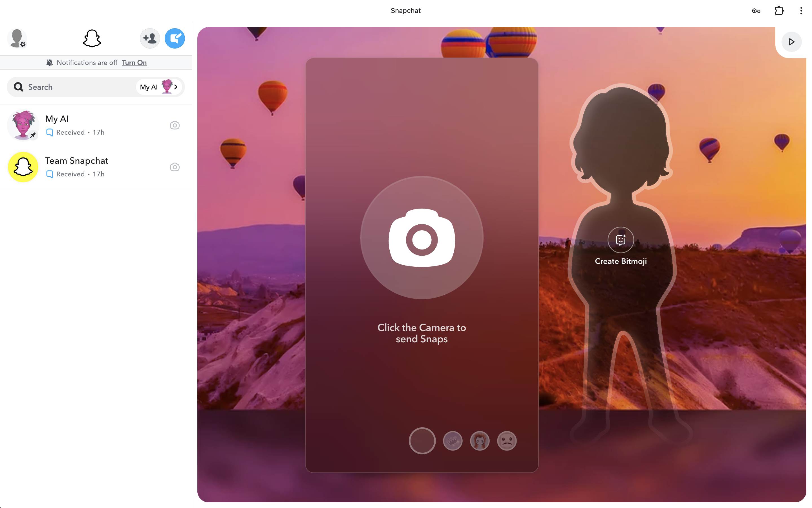Click the large Camera button
Viewport: 812px width, 508px height.
[422, 238]
